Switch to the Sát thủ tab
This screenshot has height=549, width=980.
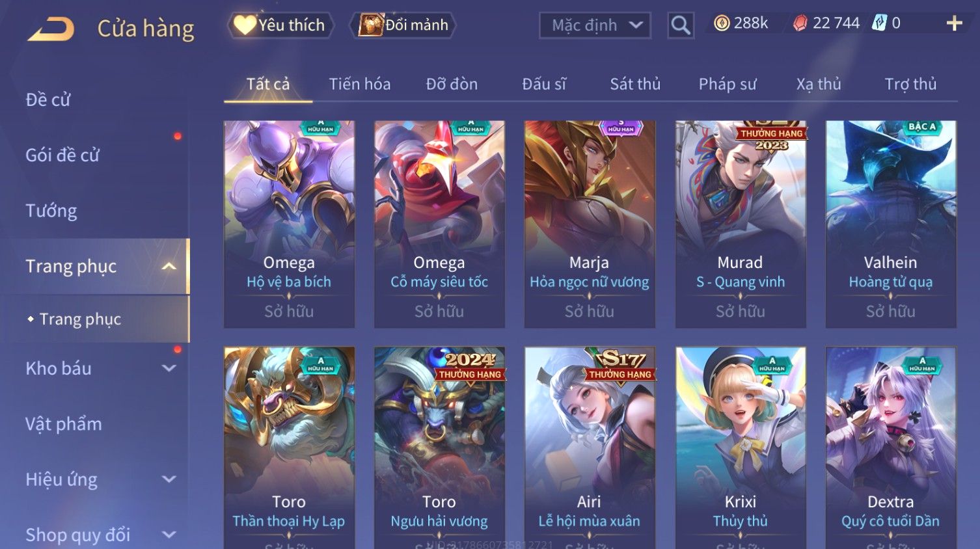coord(635,84)
